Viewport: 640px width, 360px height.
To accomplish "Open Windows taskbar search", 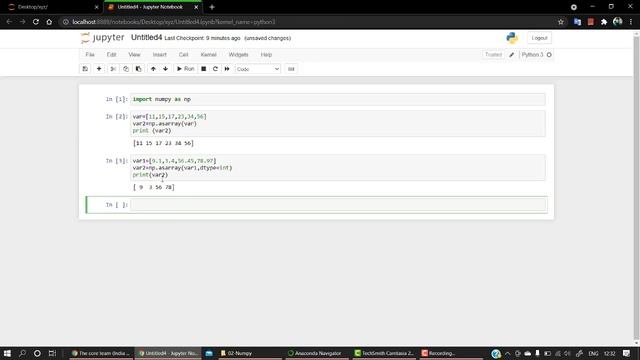I will click(x=22, y=353).
